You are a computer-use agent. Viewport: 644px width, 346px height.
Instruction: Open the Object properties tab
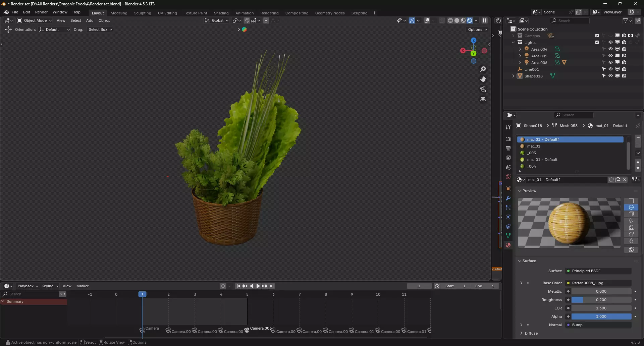[x=508, y=189]
